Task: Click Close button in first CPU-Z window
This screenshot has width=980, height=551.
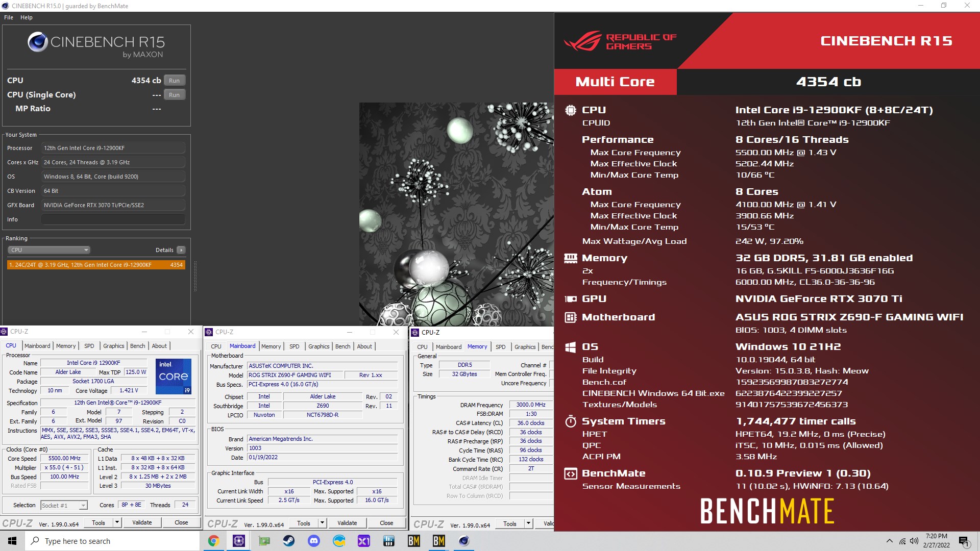Action: pyautogui.click(x=181, y=523)
